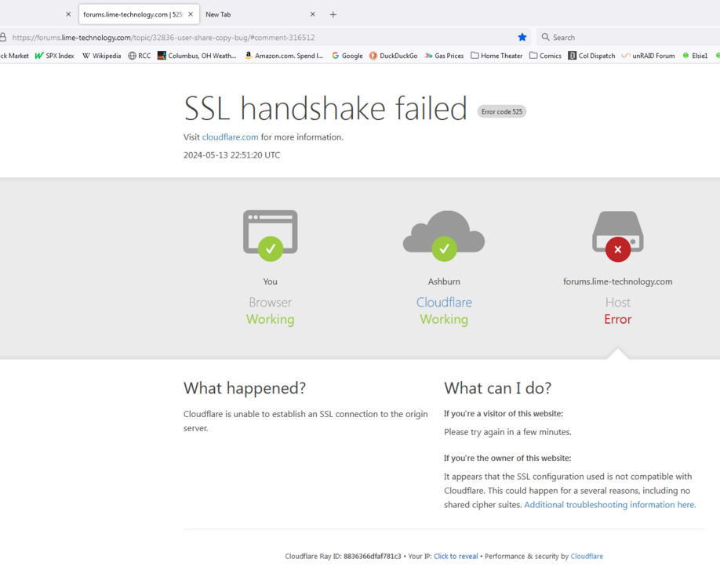Click the blue bookmark star icon
The image size is (720, 588).
coord(522,37)
